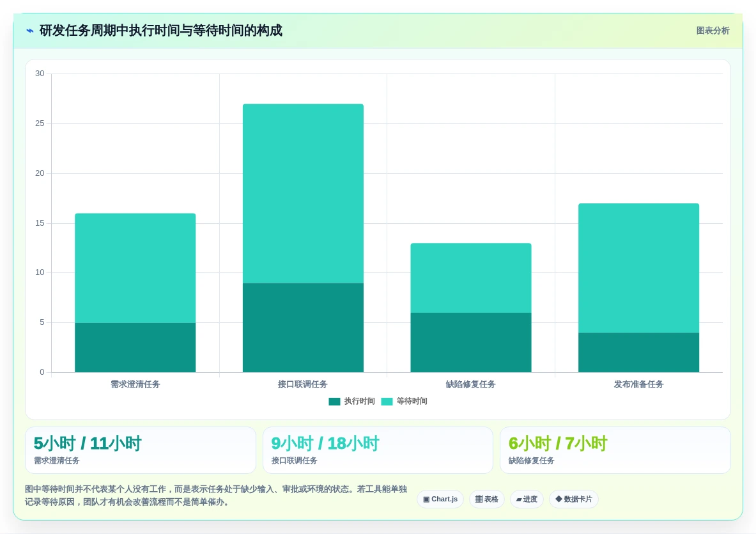Viewport: 756px width, 534px height.
Task: Click the blue icon beside the chart title
Action: [30, 31]
